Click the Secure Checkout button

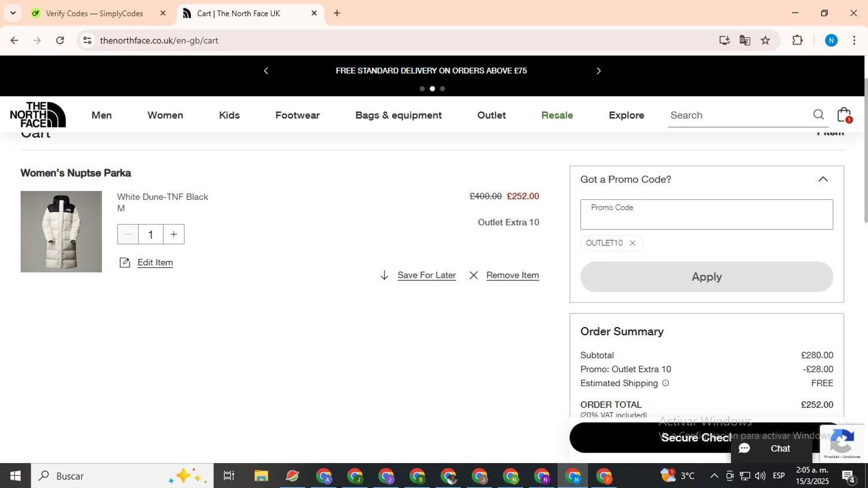706,438
